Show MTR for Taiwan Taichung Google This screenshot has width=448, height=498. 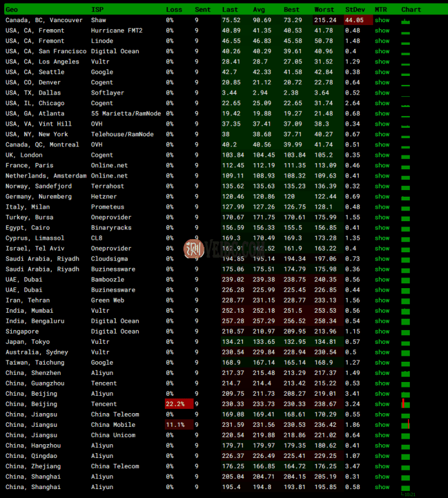(x=382, y=362)
